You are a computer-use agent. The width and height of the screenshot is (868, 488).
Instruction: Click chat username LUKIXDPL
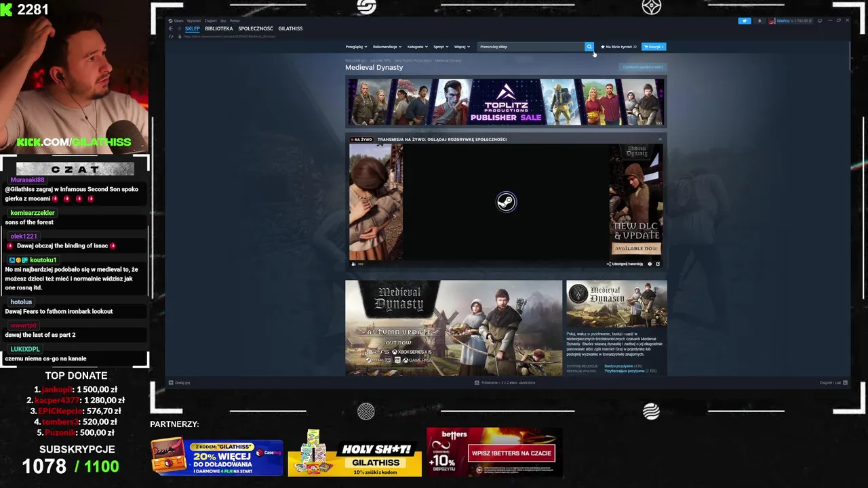(x=25, y=349)
